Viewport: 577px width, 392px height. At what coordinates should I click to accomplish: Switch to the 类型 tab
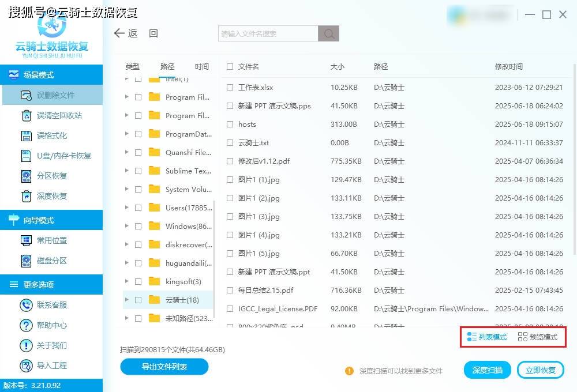tap(133, 67)
